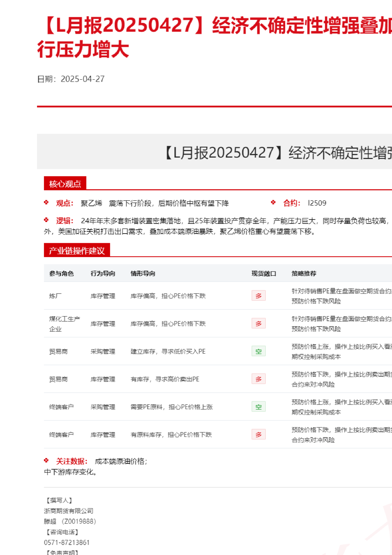Click the 策略推荐 column header

pyautogui.click(x=304, y=274)
